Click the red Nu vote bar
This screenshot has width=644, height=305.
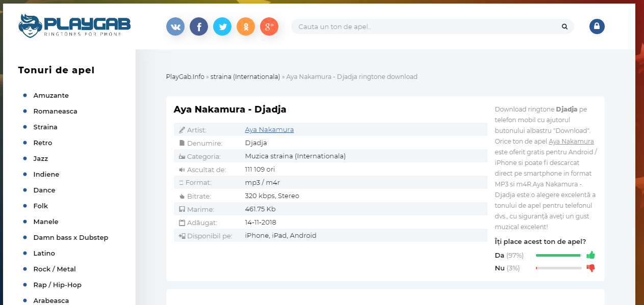point(558,268)
